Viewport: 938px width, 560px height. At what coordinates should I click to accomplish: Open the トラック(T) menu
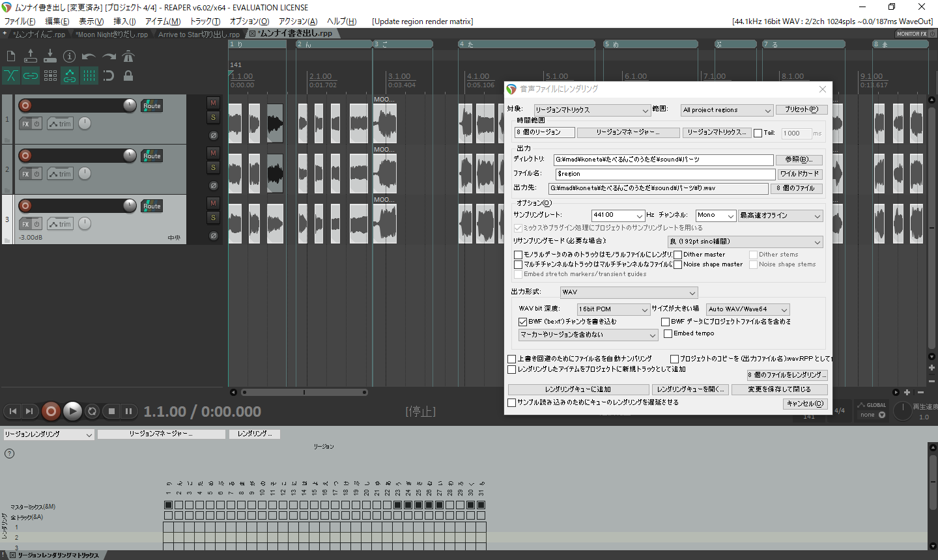click(205, 21)
